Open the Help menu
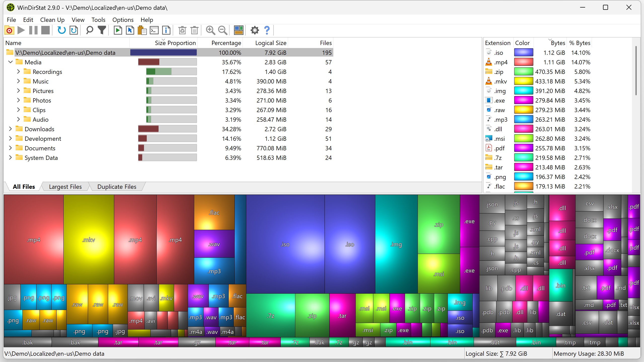Image resolution: width=644 pixels, height=362 pixels. (147, 20)
